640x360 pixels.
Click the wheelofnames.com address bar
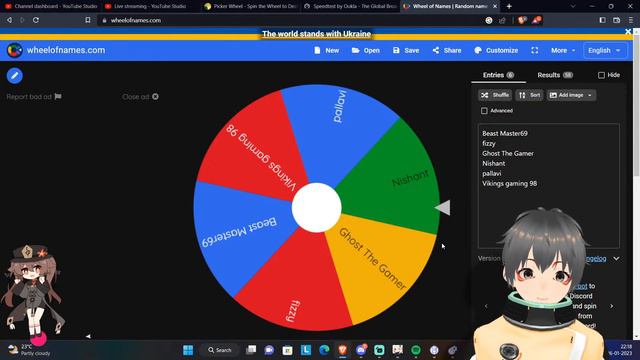pyautogui.click(x=286, y=20)
